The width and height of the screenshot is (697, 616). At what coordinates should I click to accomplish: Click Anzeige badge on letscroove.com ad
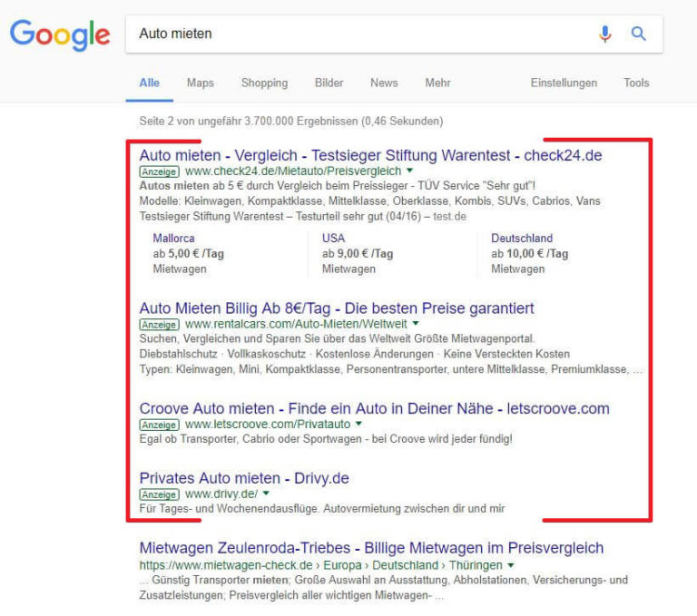click(x=159, y=425)
